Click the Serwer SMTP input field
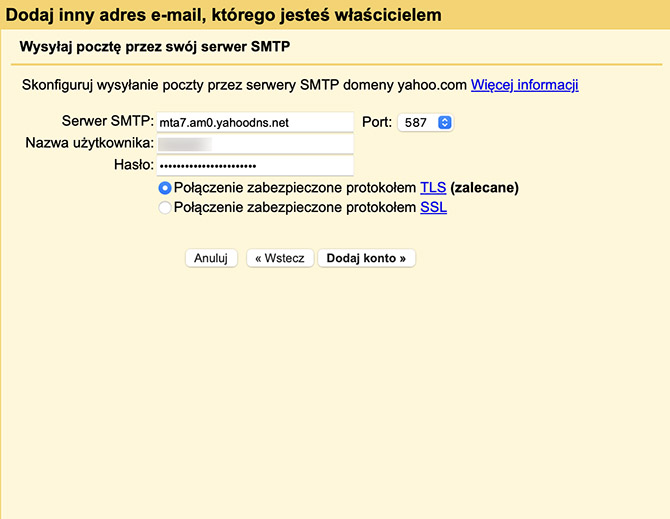 click(255, 123)
